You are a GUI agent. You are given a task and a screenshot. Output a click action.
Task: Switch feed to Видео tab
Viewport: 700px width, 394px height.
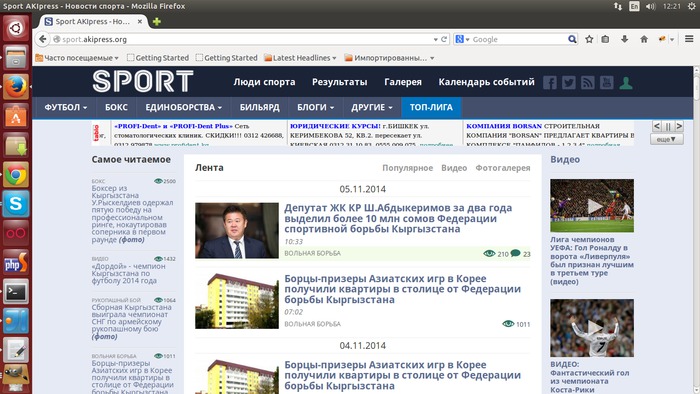(454, 168)
